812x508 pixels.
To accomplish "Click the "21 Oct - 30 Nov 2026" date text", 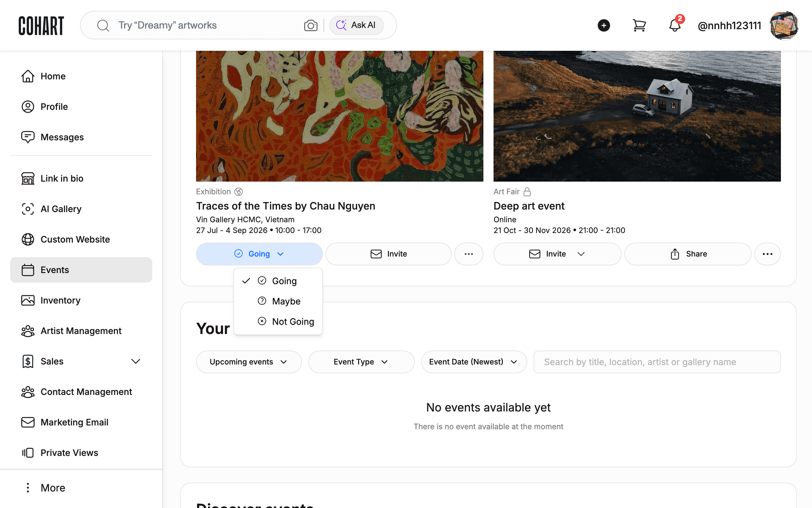I will tap(532, 231).
